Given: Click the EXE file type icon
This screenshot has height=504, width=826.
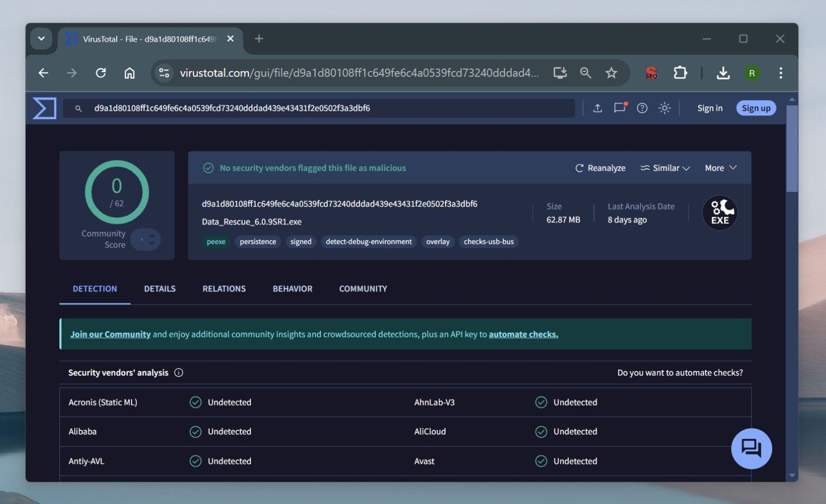Looking at the screenshot, I should (x=720, y=213).
